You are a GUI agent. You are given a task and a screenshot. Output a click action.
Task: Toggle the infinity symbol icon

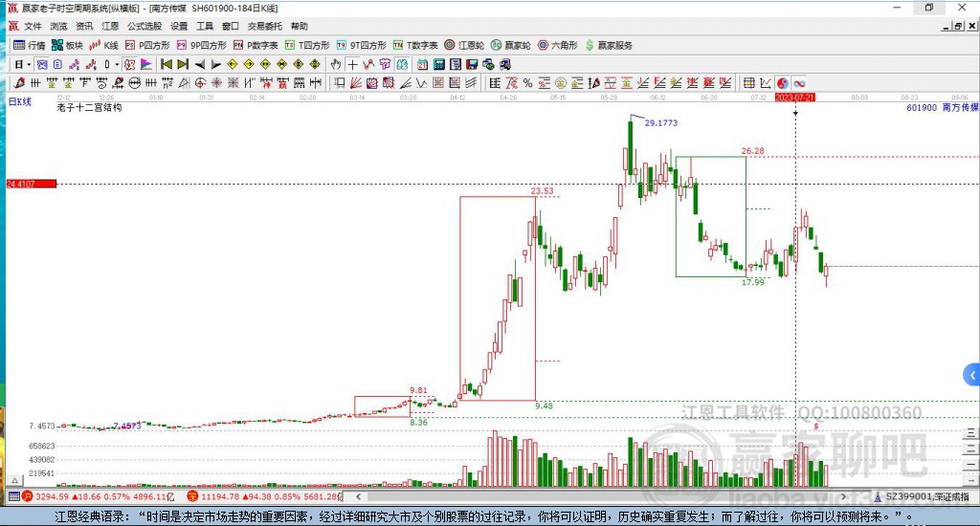tap(799, 83)
